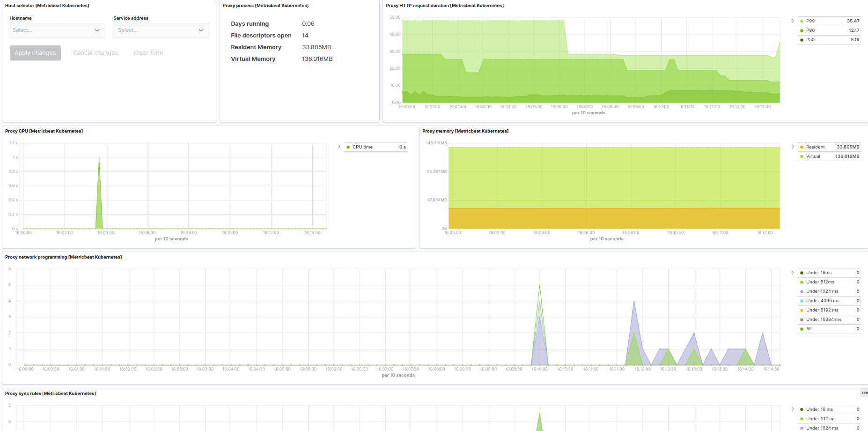Viewport: 868px width, 431px height.
Task: Click the 'Under 16ms' legend dot
Action: coord(802,272)
